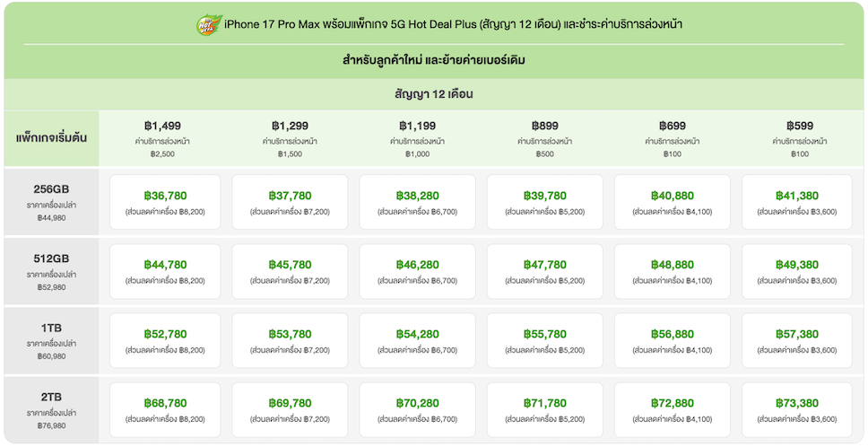Click the ฿2,500 advance fee value

[x=162, y=154]
